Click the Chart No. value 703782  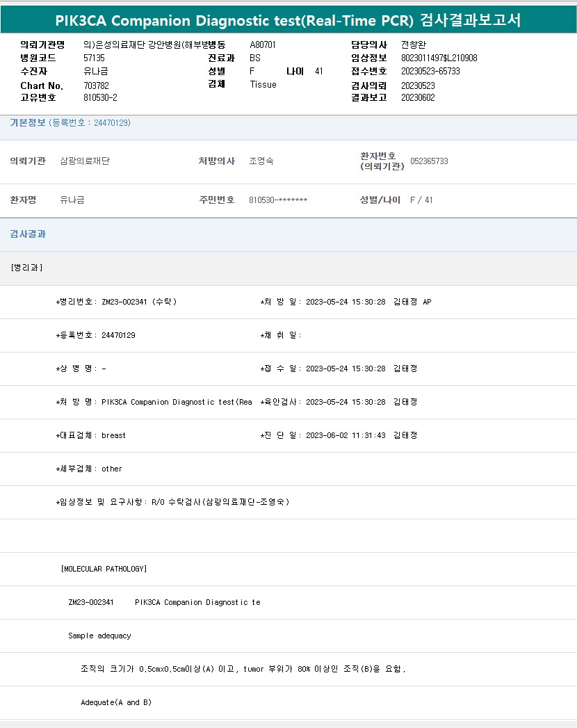tap(96, 85)
